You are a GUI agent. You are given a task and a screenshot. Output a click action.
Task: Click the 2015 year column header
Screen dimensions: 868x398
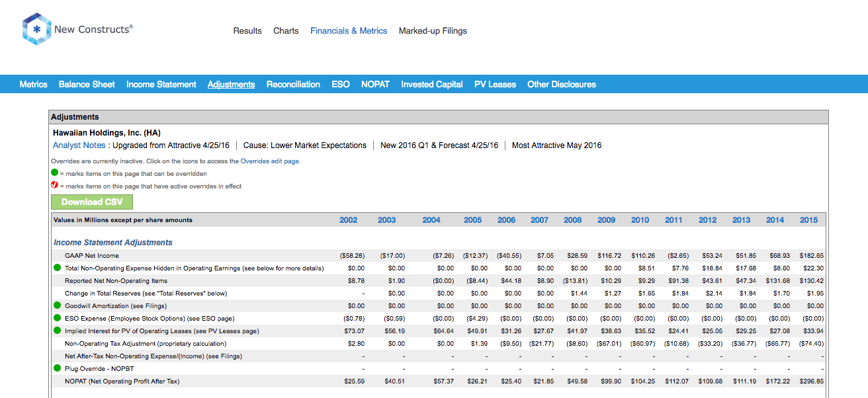[x=808, y=220]
